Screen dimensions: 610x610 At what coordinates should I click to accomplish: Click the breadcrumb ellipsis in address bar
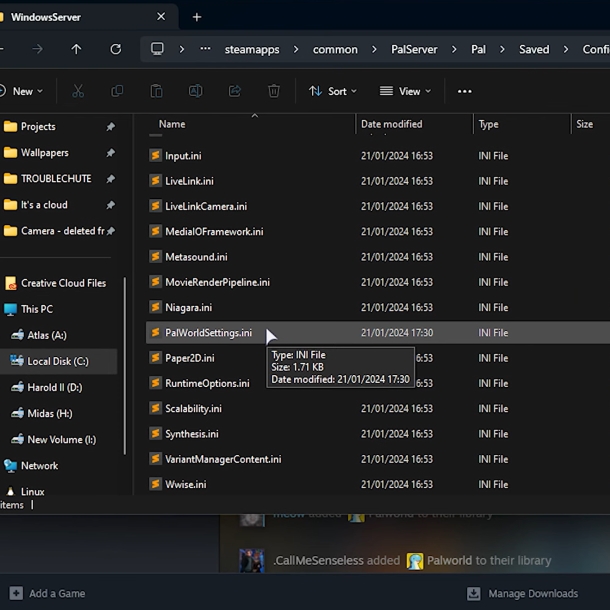205,49
